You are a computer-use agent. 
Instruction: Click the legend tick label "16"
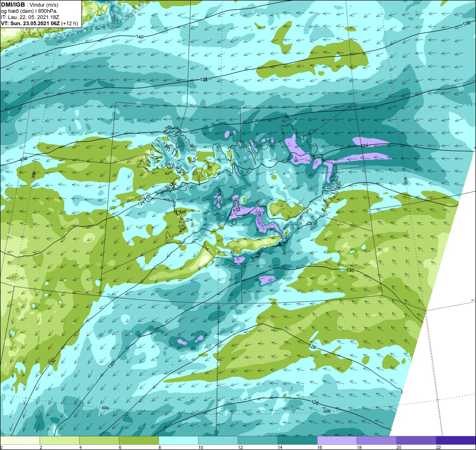tap(319, 447)
